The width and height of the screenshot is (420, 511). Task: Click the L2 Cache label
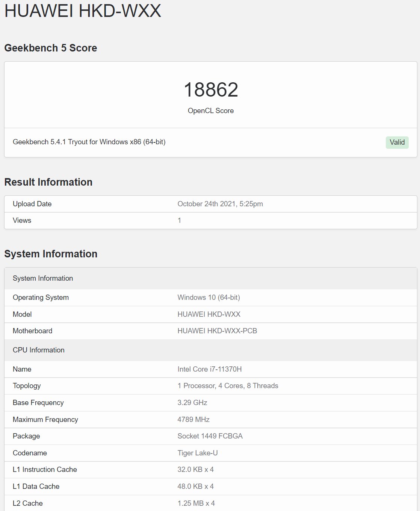[28, 503]
